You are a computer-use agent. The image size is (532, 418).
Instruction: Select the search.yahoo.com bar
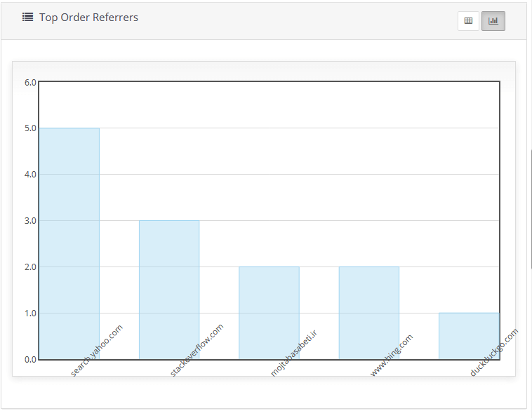pyautogui.click(x=69, y=243)
